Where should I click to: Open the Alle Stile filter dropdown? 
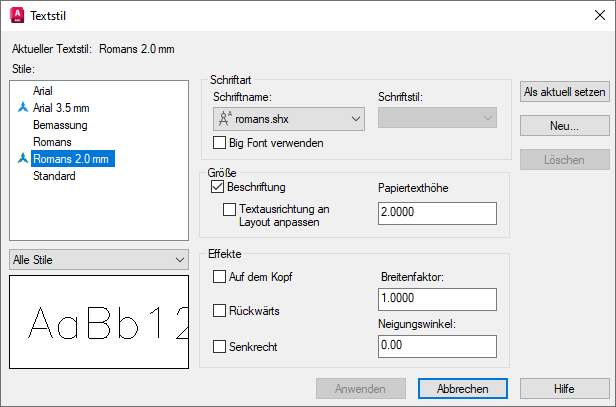pos(99,260)
